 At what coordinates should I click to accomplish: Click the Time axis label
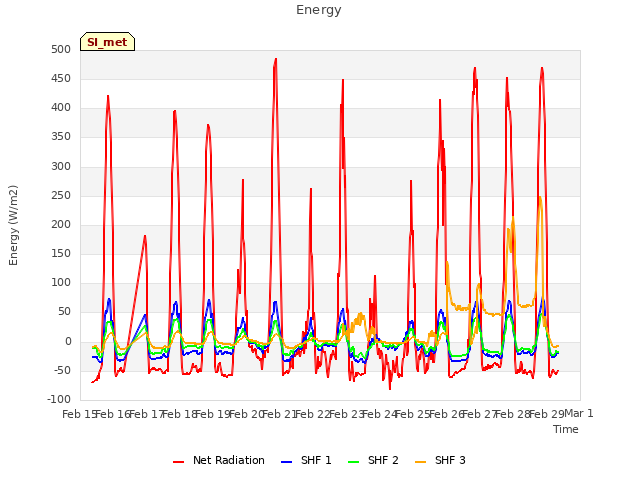click(x=566, y=429)
